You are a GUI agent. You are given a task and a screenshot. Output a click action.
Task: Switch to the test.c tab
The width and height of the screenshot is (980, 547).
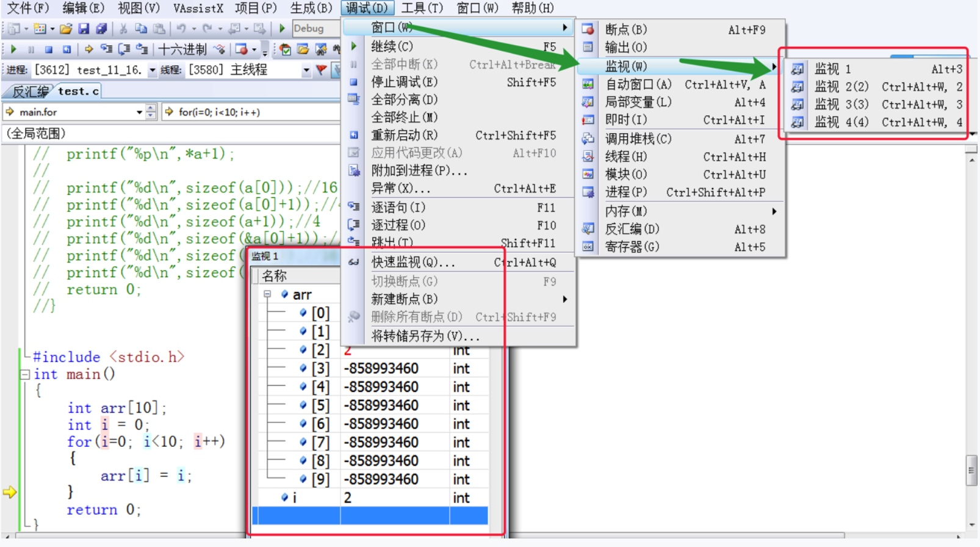(x=78, y=91)
